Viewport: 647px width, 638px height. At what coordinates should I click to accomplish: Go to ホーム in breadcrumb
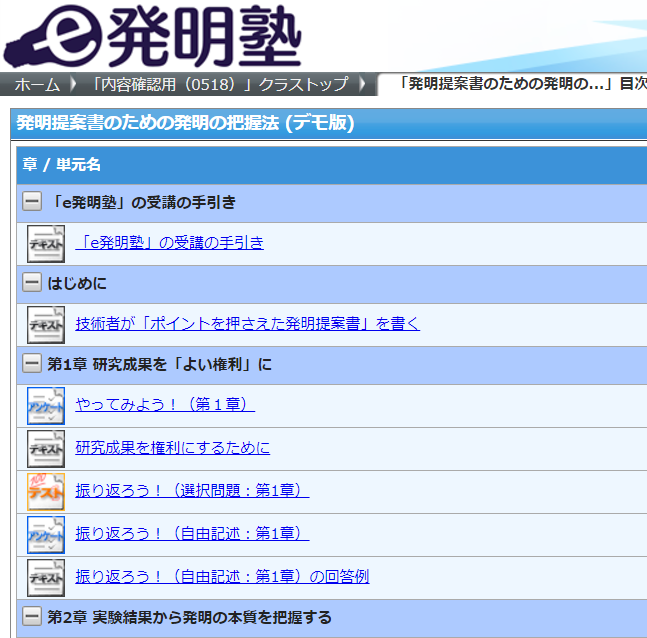point(37,84)
